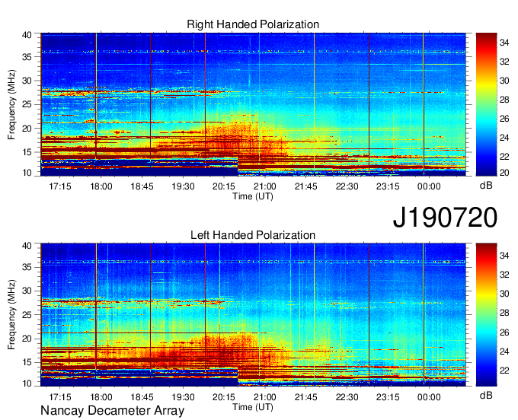Click the 25 MHz tick on top plot

[27, 104]
